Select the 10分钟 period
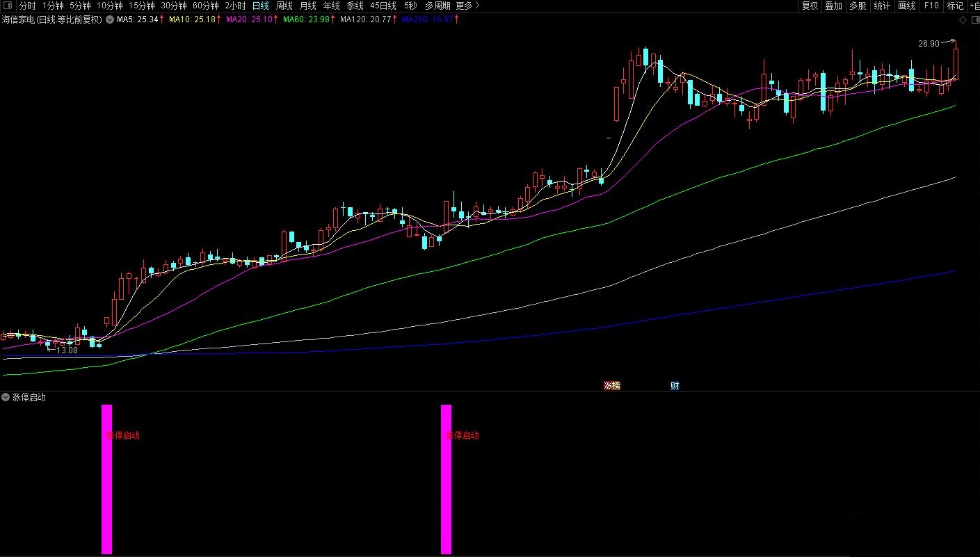Screen dimensions: 980x557 point(109,6)
